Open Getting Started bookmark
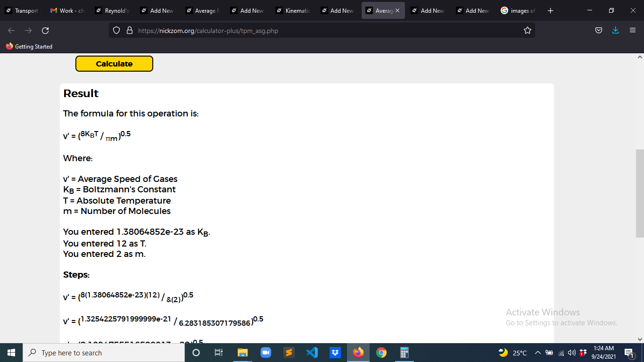This screenshot has height=362, width=644. tap(29, 47)
